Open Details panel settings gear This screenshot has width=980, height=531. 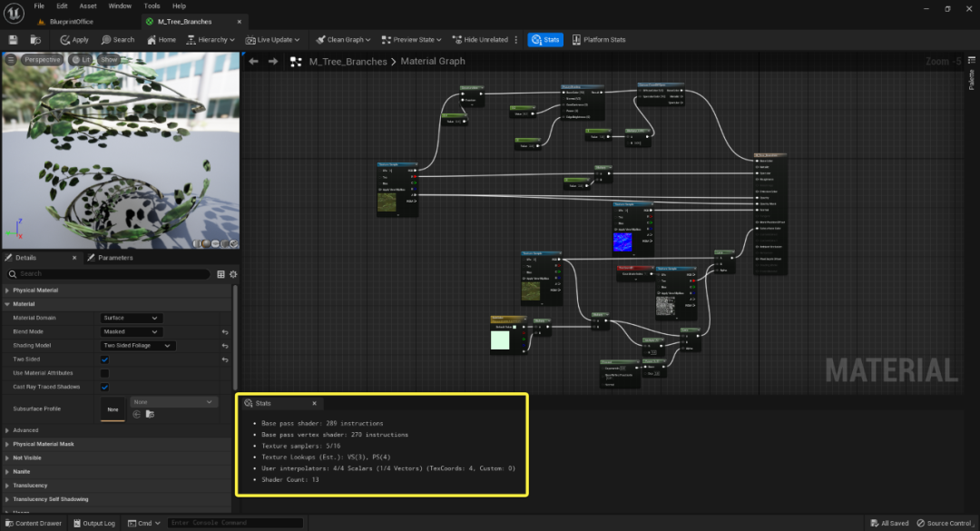(x=233, y=274)
